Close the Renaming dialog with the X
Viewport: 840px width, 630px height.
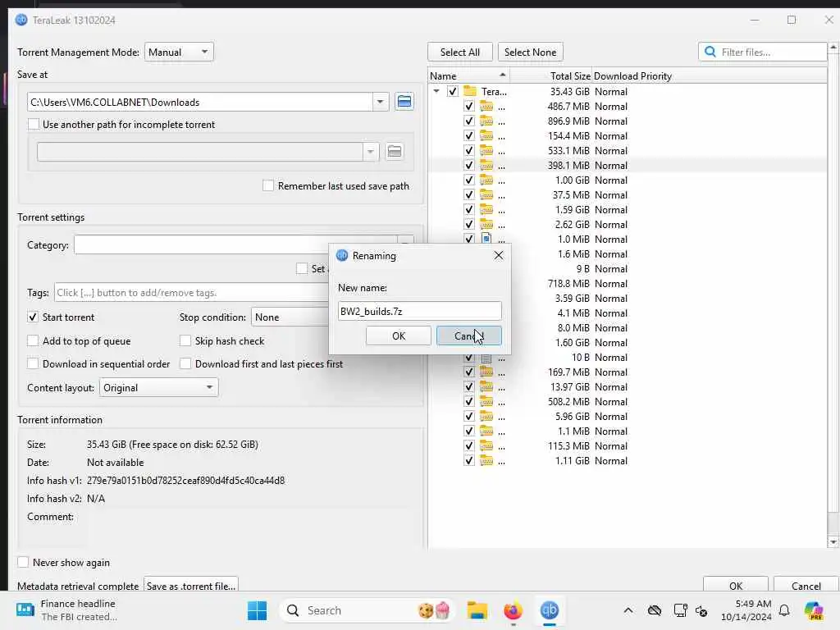498,256
